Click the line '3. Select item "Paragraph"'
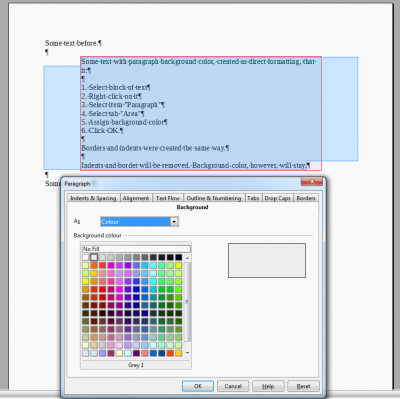The image size is (400, 399). (123, 105)
